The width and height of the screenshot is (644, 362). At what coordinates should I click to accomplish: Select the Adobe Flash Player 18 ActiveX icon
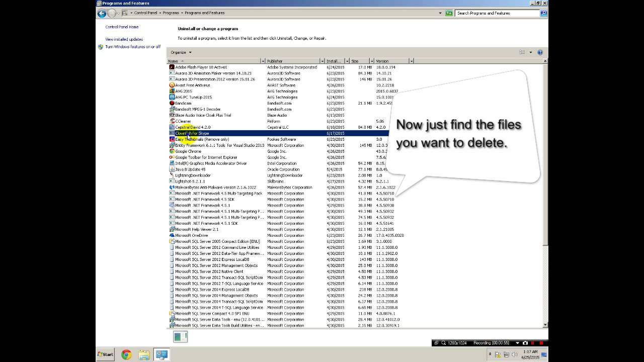point(172,67)
